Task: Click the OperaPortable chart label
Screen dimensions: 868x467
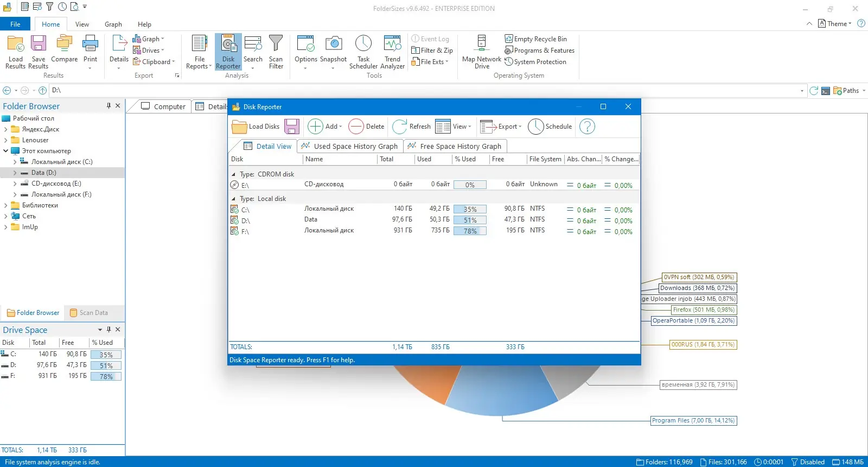Action: point(694,321)
